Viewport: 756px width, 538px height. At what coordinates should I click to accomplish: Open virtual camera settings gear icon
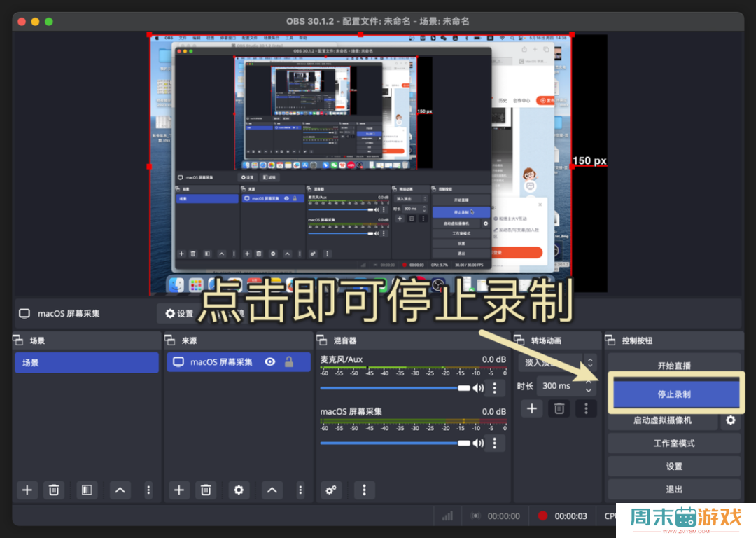point(731,420)
